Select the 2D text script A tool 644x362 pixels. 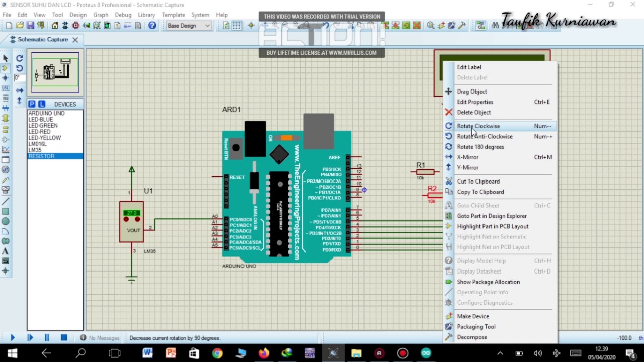(6, 251)
